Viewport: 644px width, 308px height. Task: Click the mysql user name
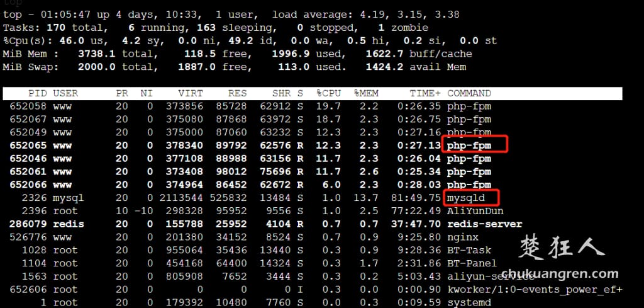tap(68, 198)
